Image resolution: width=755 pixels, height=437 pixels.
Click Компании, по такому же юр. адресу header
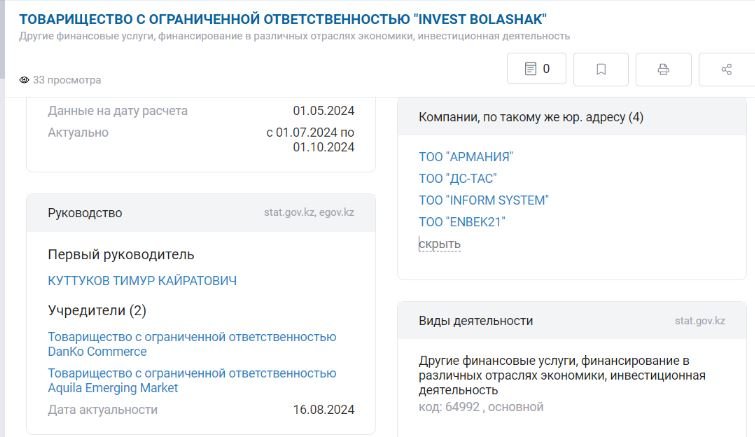(x=531, y=117)
